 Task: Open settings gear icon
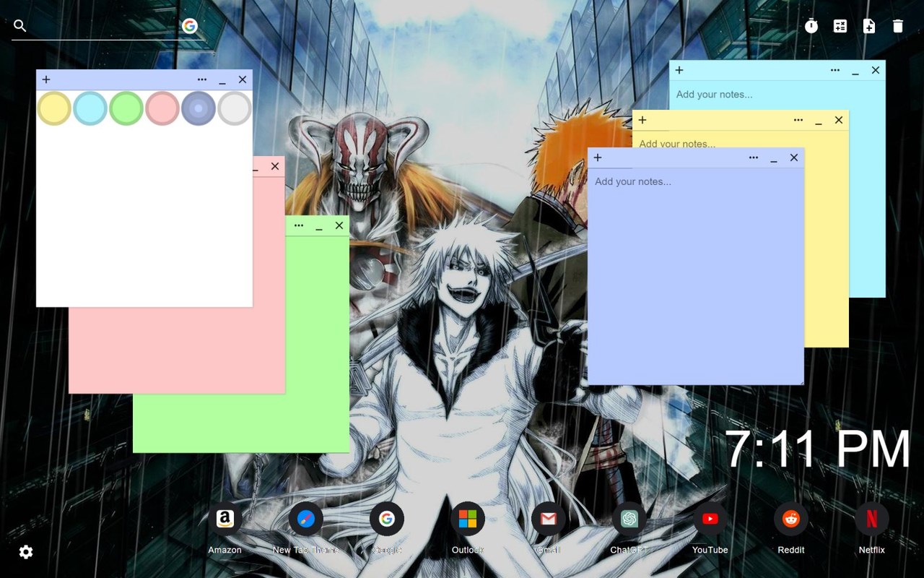[x=26, y=552]
